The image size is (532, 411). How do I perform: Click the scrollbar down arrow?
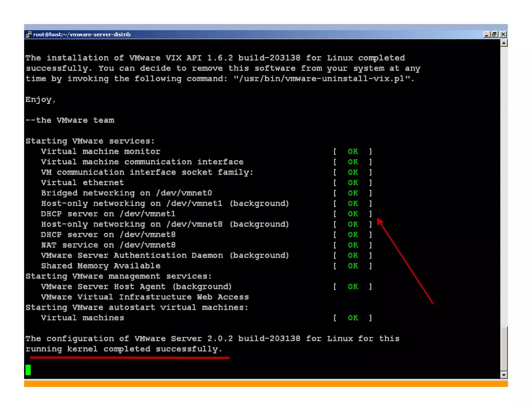(x=504, y=375)
